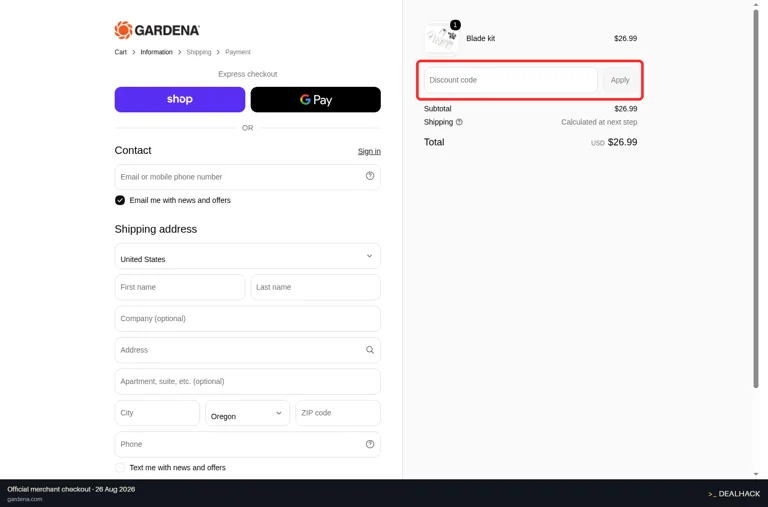Viewport: 768px width, 507px height.
Task: Click the DEALHACK label in the bottom bar
Action: click(x=734, y=494)
